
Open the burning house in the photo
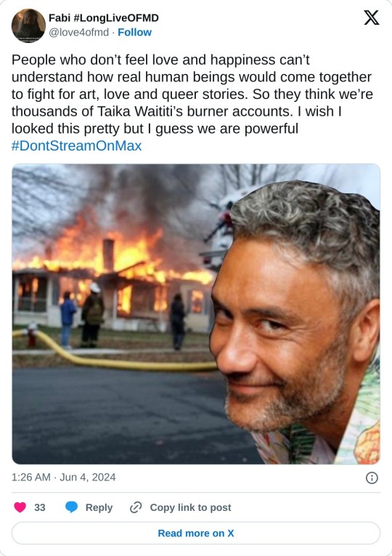pyautogui.click(x=113, y=280)
